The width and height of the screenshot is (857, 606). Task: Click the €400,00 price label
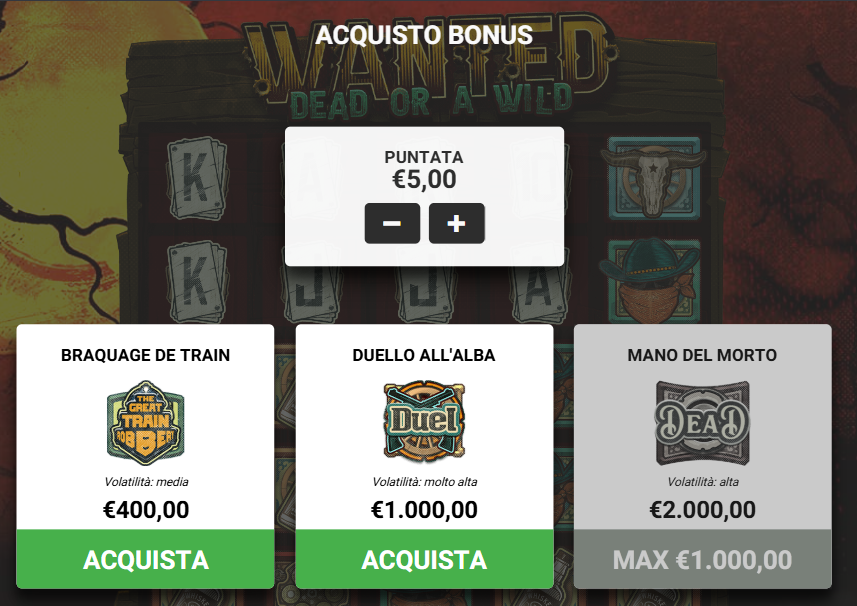(146, 510)
